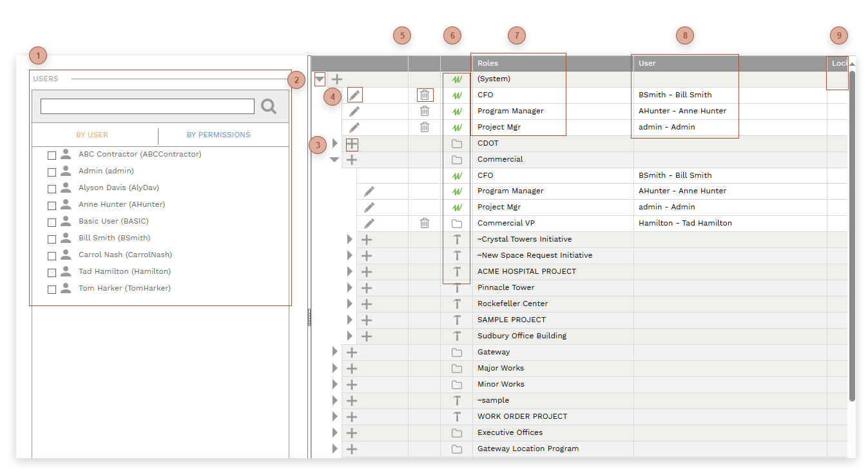The height and width of the screenshot is (473, 868).
Task: Switch to the By Permissions tab
Action: tap(218, 135)
